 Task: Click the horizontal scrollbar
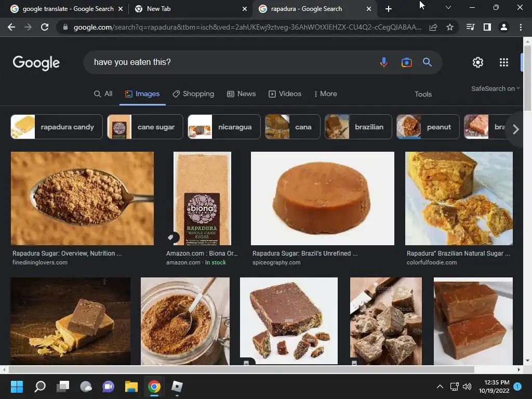(241, 369)
